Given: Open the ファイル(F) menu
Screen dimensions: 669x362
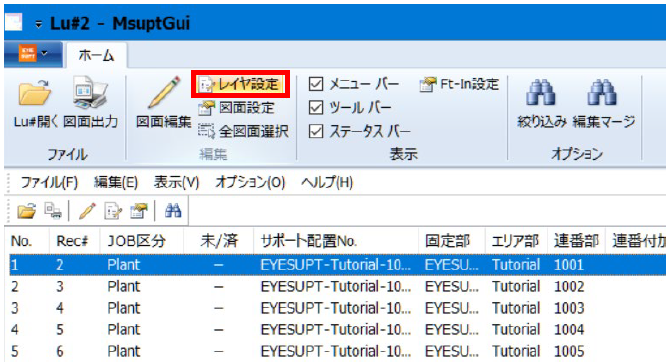Looking at the screenshot, I should click(49, 183).
